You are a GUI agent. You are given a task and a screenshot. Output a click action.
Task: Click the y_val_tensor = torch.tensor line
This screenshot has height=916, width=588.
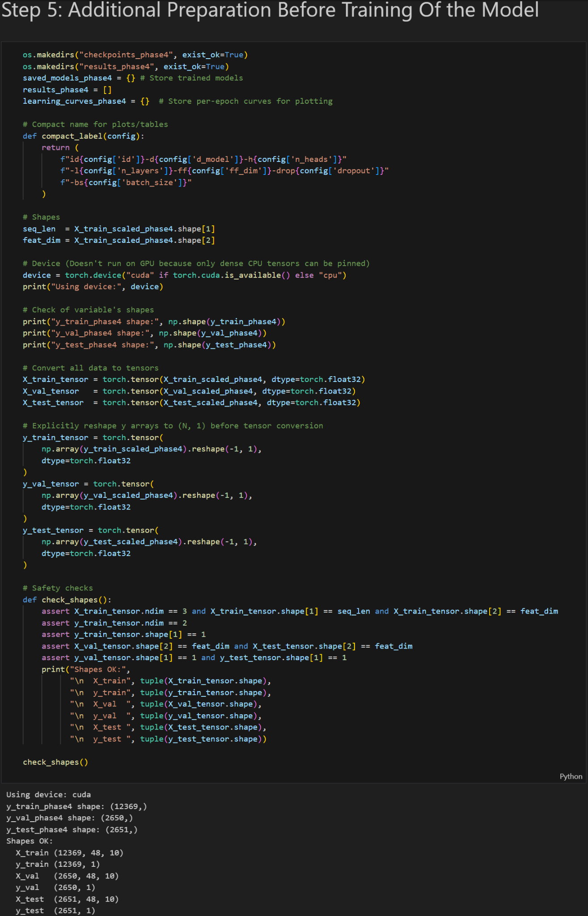(x=88, y=484)
